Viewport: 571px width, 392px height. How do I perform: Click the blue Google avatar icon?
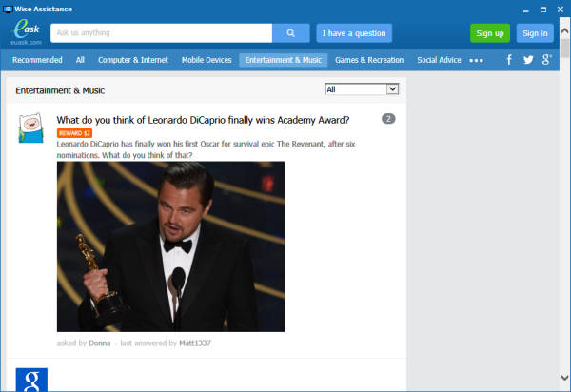coord(30,380)
